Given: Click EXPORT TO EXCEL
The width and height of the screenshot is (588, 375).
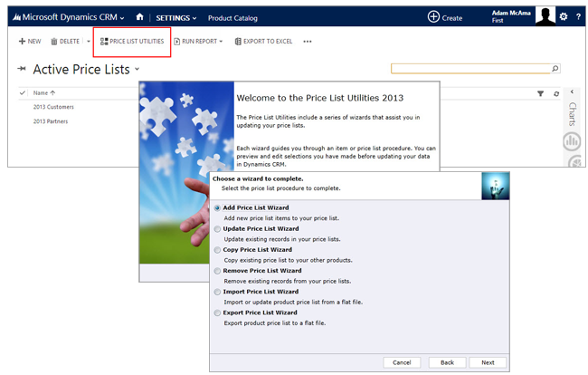Looking at the screenshot, I should click(x=263, y=42).
